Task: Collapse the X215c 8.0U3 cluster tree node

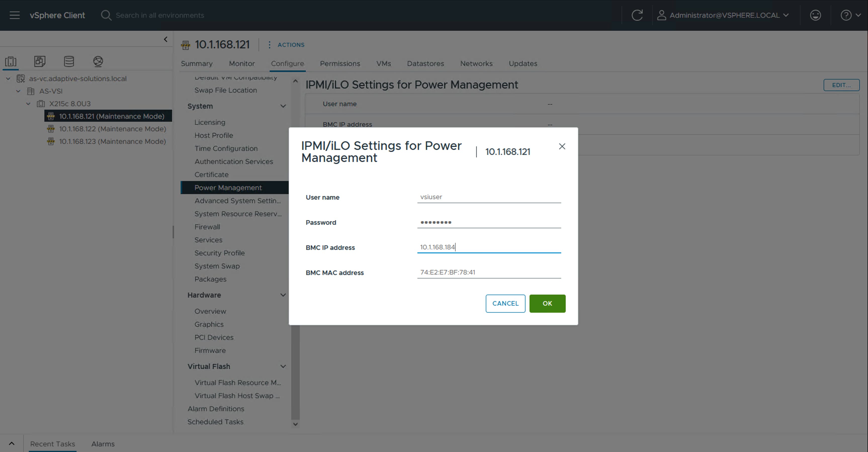Action: point(28,104)
